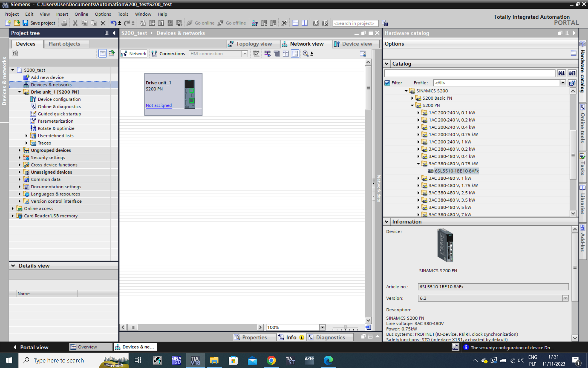The width and height of the screenshot is (588, 368).
Task: Expand the Ungrouped devices tree node
Action: coord(20,150)
